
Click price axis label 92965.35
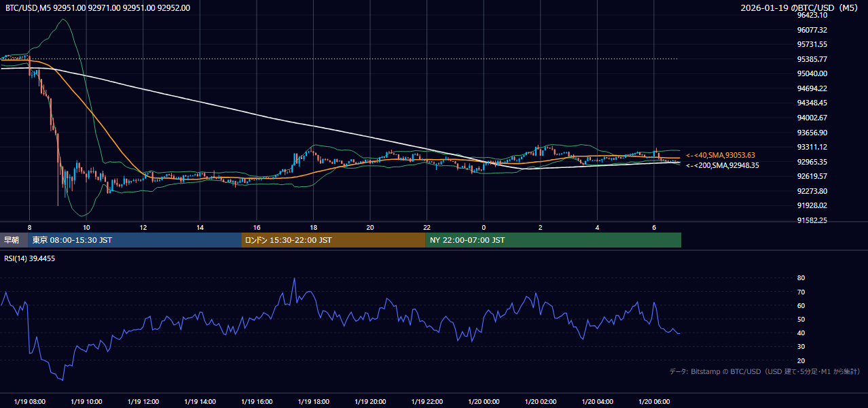[x=812, y=162]
